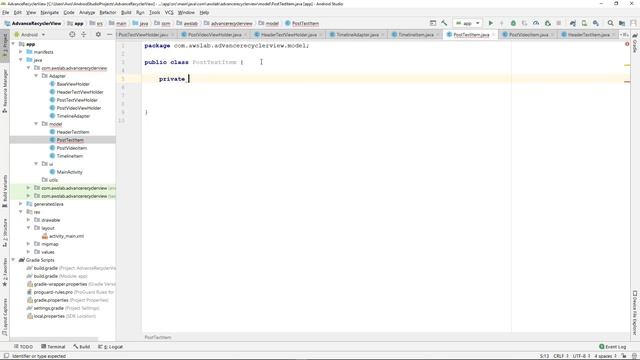Screen dimensions: 640x360
Task: Open the Build menu
Action: pos(126,13)
